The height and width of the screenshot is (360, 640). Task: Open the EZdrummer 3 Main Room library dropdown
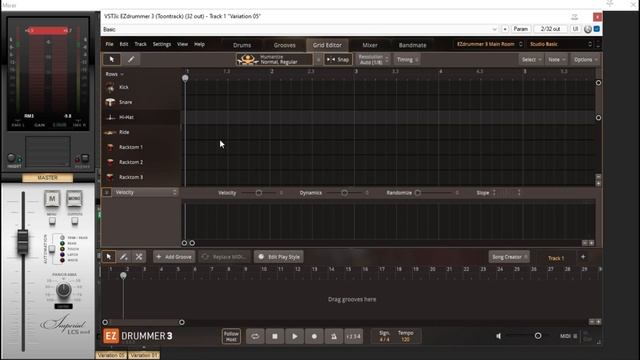[489, 44]
